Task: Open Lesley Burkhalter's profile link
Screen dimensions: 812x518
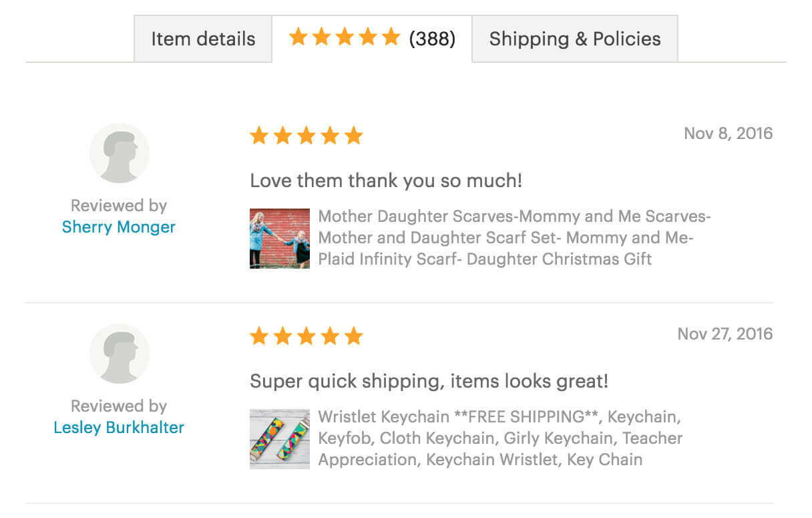Action: click(x=119, y=427)
